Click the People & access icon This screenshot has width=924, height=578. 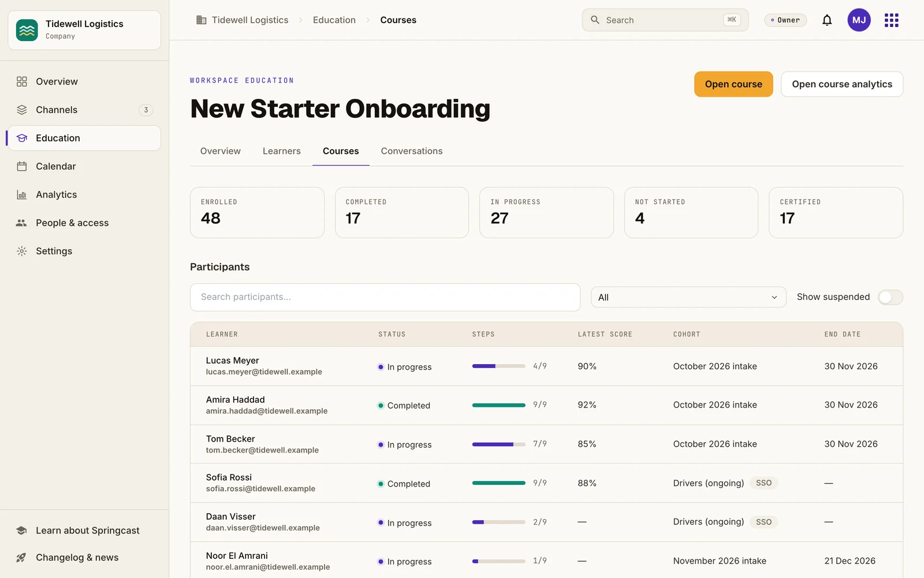click(22, 223)
